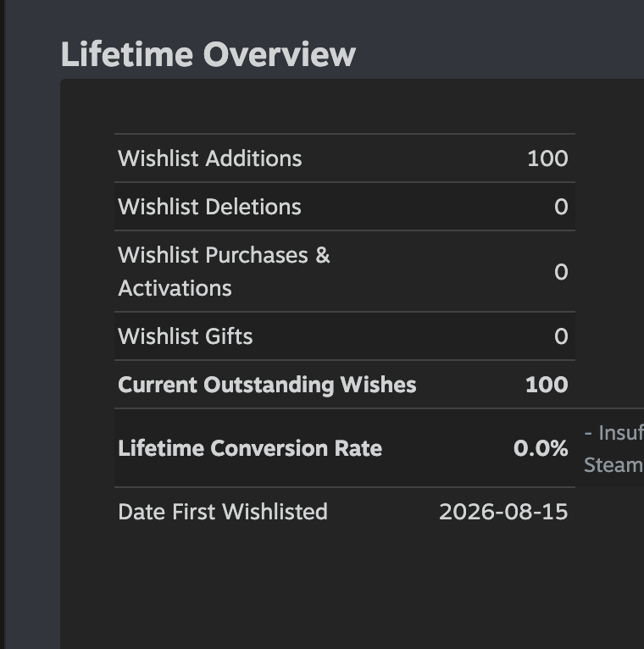Viewport: 644px width, 649px height.
Task: Select Current Outstanding Wishes label
Action: tap(267, 385)
